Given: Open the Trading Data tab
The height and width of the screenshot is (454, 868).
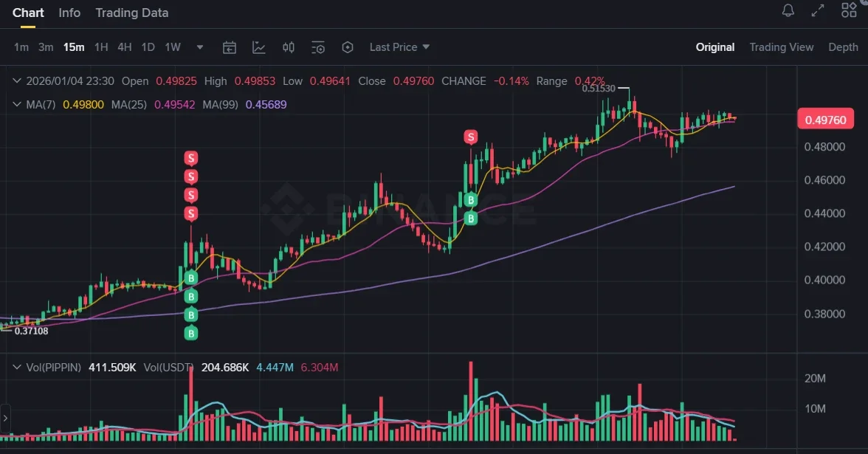Looking at the screenshot, I should pos(132,13).
